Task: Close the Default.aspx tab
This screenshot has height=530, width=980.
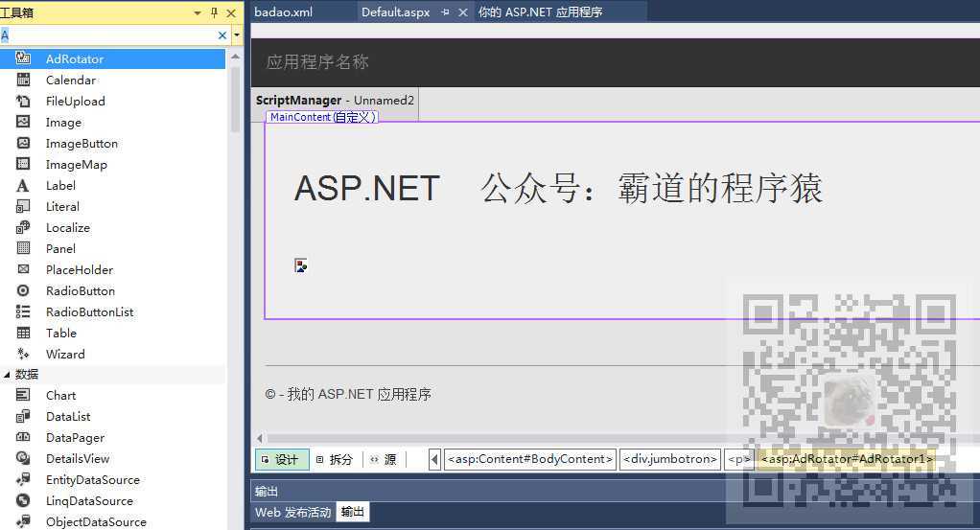Action: pos(463,12)
